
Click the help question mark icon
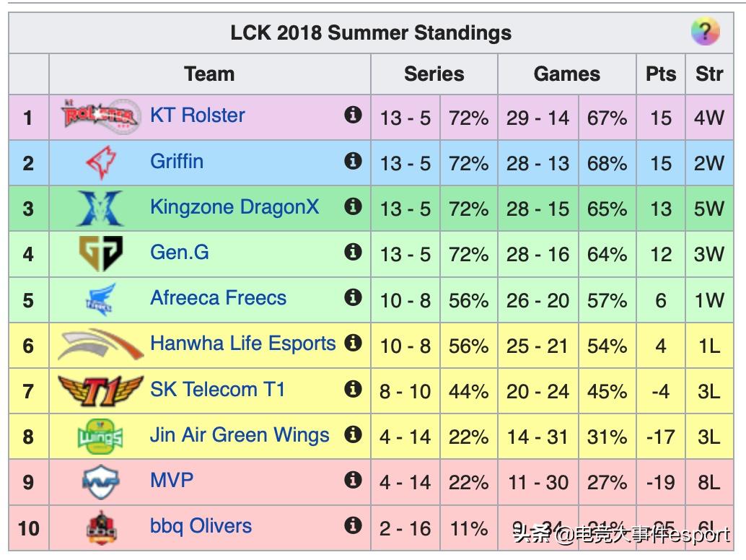click(x=705, y=32)
